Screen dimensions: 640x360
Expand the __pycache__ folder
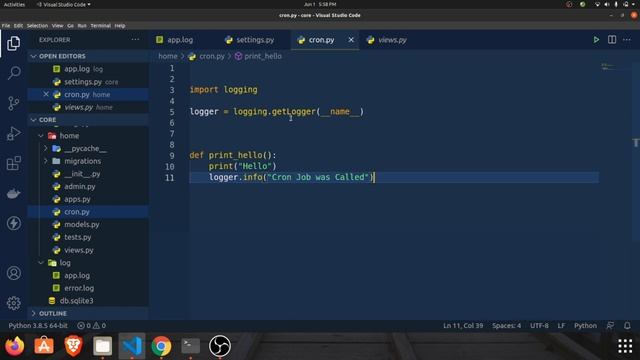tap(46, 148)
